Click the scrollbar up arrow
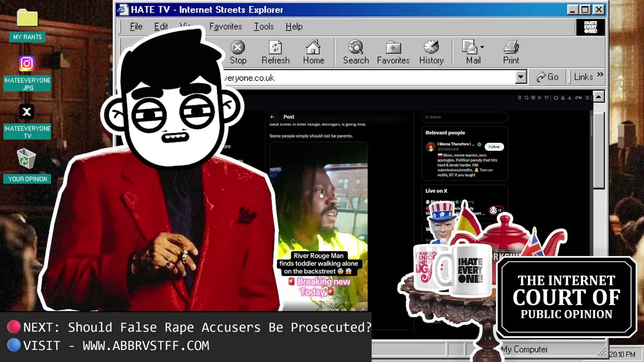This screenshot has width=644, height=362. (x=598, y=97)
